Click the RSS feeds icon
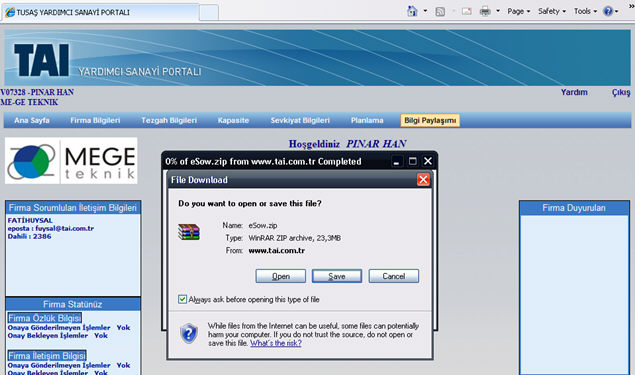 [x=440, y=11]
